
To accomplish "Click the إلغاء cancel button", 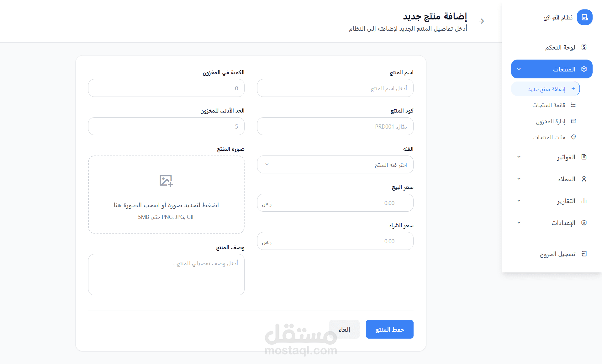I will pos(344,329).
